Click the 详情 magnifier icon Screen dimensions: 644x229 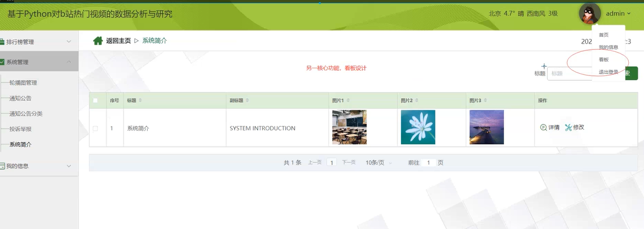pyautogui.click(x=544, y=127)
